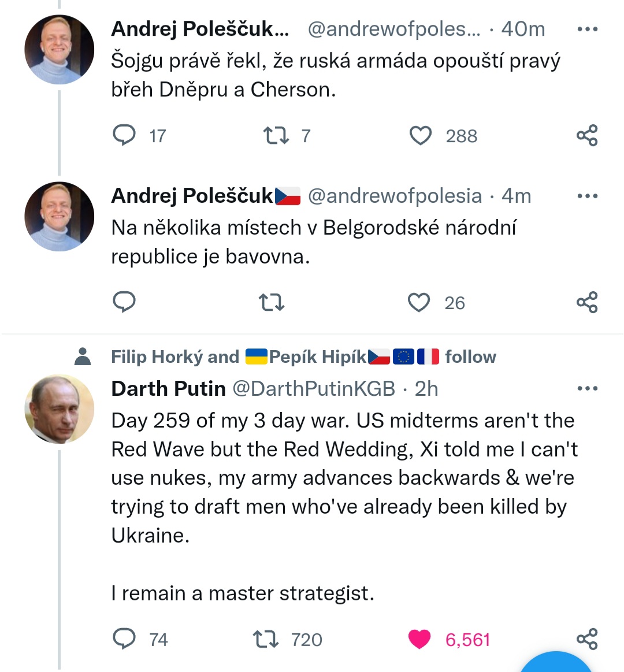Share the Darth Putin tweet
Screen dimensions: 624x672
pos(587,639)
